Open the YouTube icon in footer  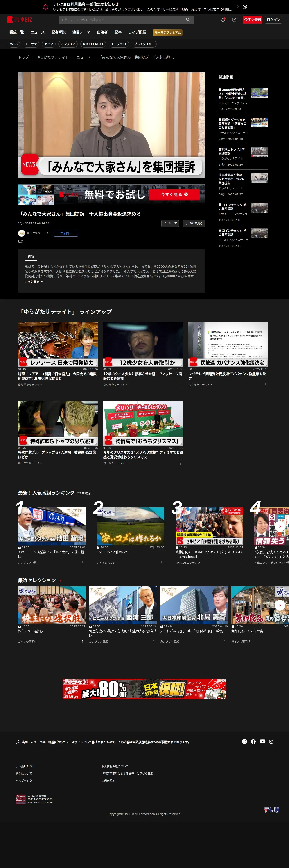262,742
